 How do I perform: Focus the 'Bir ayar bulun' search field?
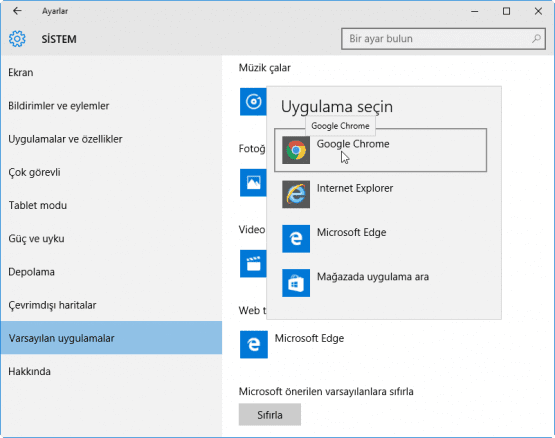point(443,39)
